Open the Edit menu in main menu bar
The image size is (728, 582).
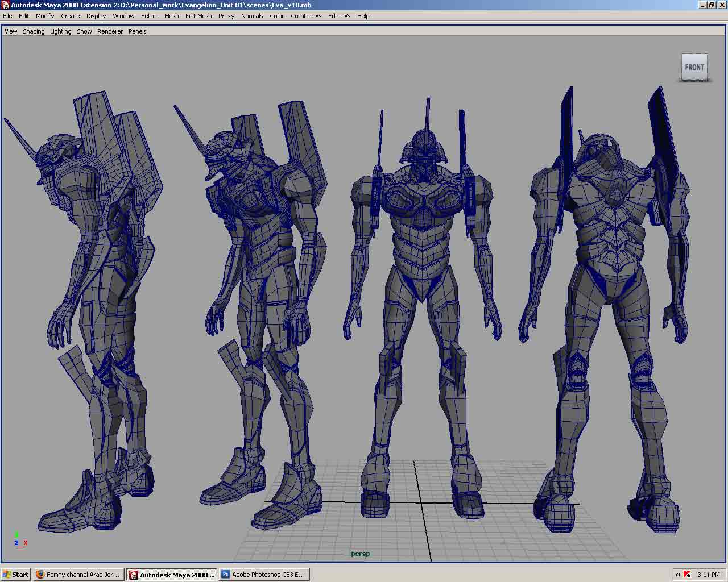pos(24,16)
